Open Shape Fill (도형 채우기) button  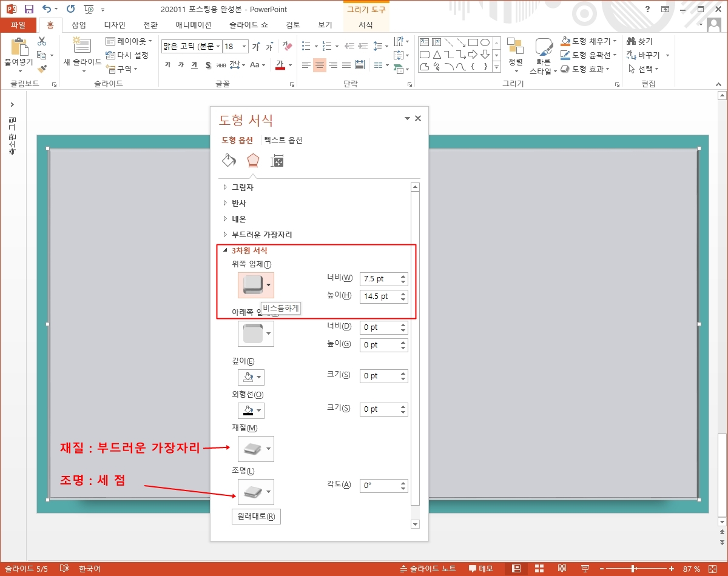click(588, 41)
